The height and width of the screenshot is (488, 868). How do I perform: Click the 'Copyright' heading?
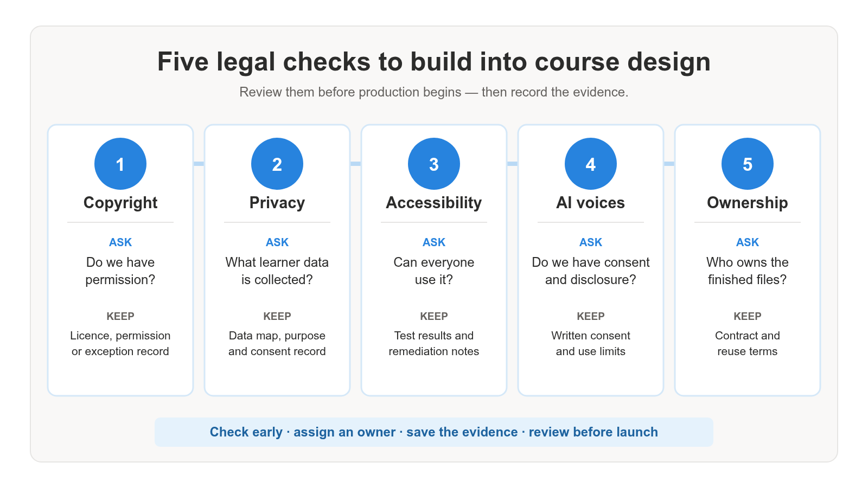(x=120, y=203)
